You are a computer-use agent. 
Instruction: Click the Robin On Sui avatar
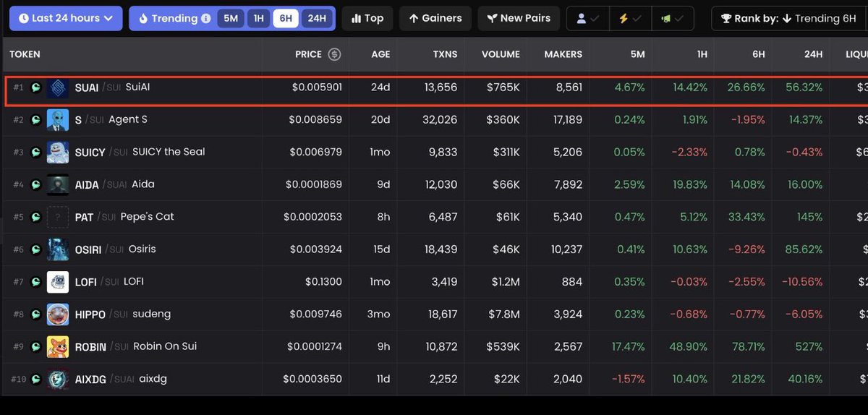pos(58,347)
